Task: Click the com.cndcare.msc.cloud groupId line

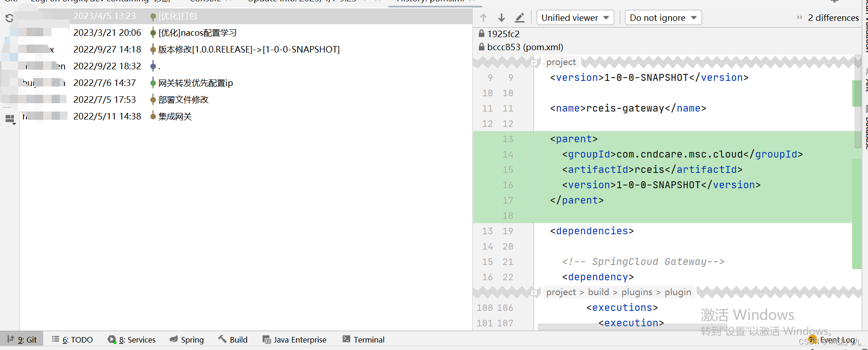Action: pos(682,154)
